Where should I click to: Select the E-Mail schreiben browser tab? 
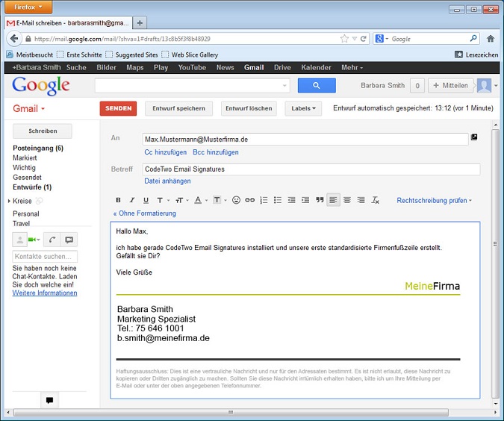tap(68, 23)
